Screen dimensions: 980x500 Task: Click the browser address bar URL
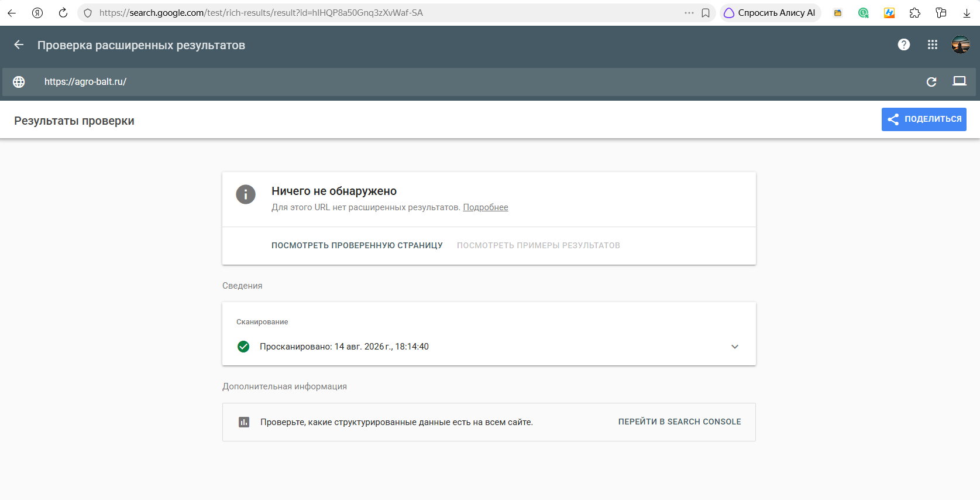click(x=261, y=13)
